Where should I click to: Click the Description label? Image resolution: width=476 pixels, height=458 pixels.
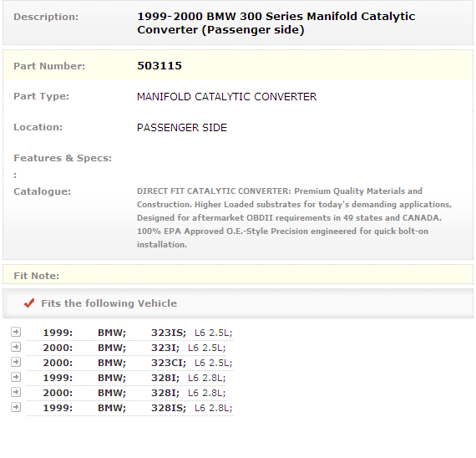click(x=46, y=17)
